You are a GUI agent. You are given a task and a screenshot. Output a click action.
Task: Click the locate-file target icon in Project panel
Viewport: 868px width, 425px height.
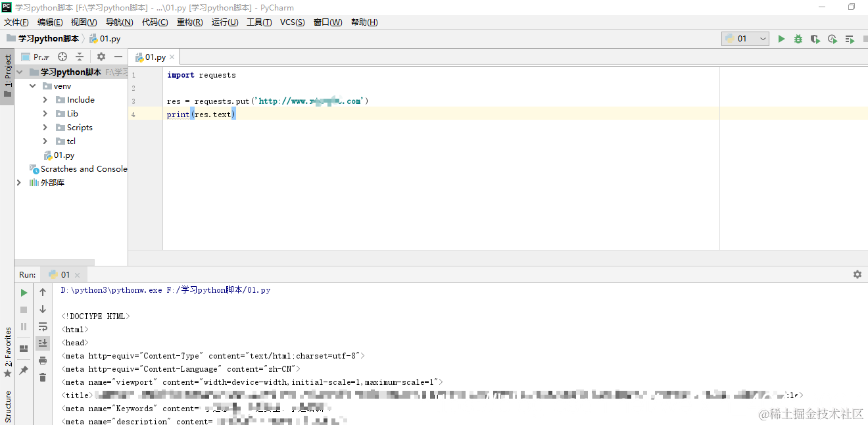(x=62, y=57)
